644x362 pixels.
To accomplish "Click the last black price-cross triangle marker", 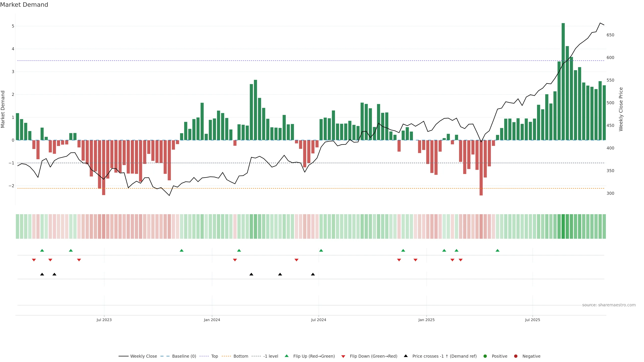I will [x=313, y=274].
